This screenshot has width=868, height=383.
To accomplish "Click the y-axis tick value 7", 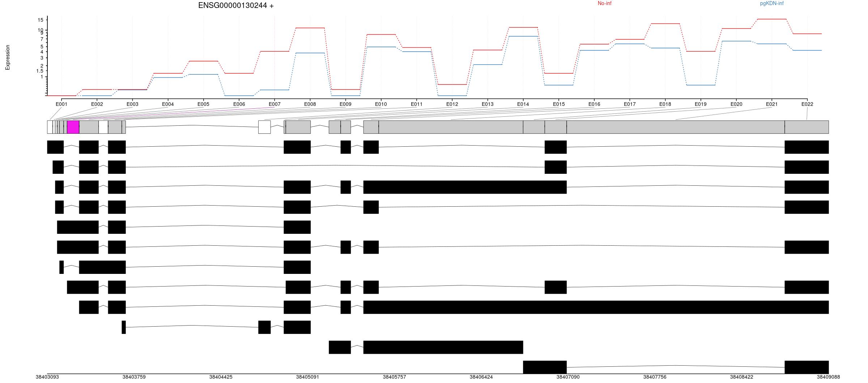I will click(42, 39).
